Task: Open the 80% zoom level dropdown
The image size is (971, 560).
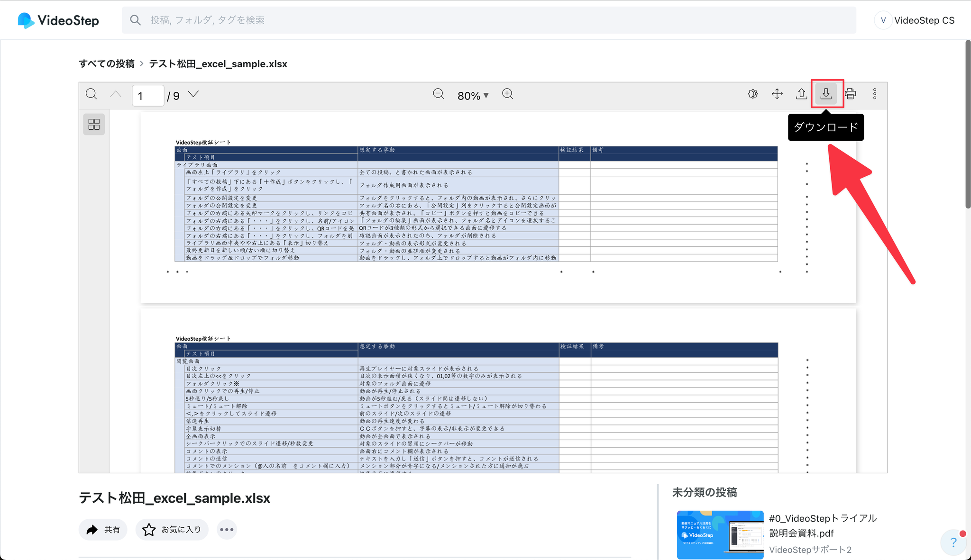Action: click(473, 96)
